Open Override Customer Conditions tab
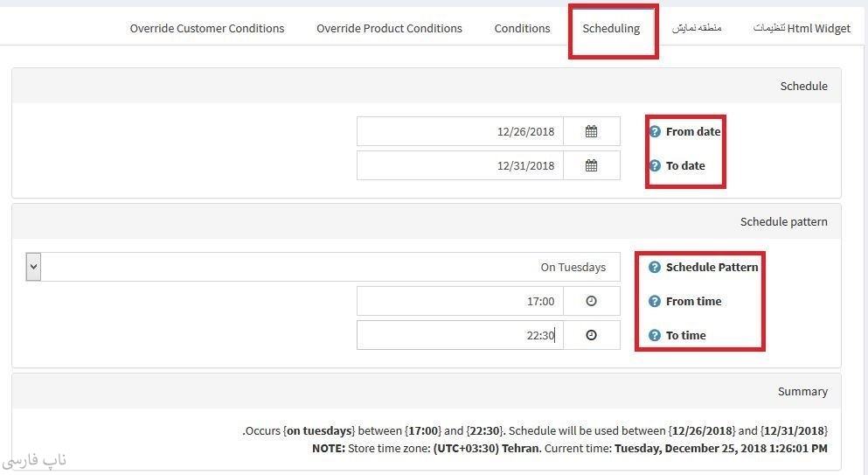Image resolution: width=868 pixels, height=475 pixels. 207,28
